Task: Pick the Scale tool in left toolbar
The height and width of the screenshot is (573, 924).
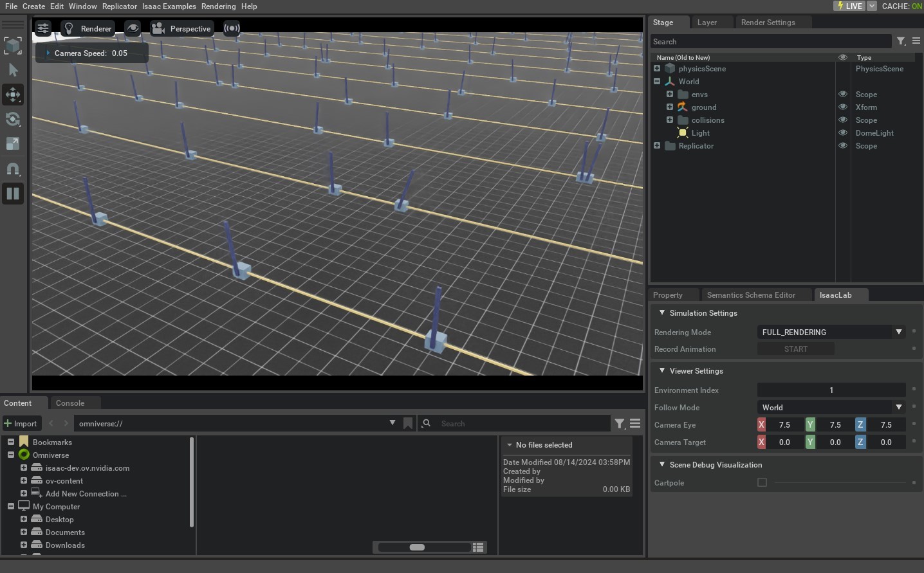Action: click(x=13, y=143)
